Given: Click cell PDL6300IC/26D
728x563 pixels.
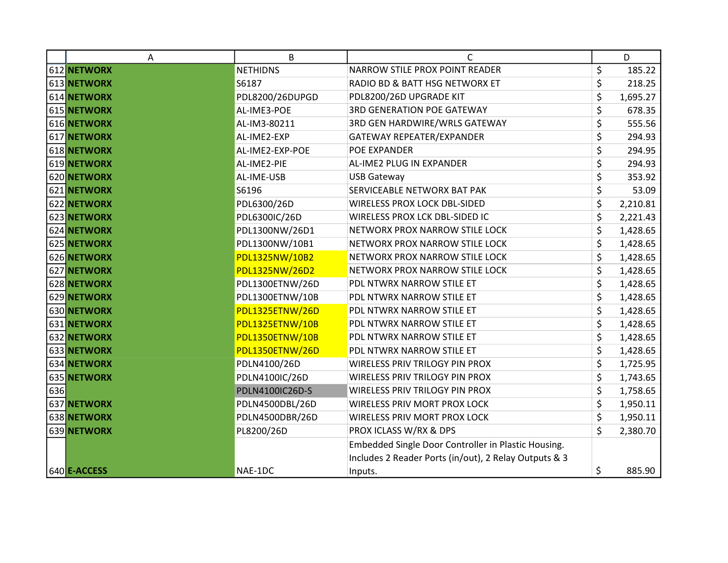Looking at the screenshot, I should click(291, 217).
